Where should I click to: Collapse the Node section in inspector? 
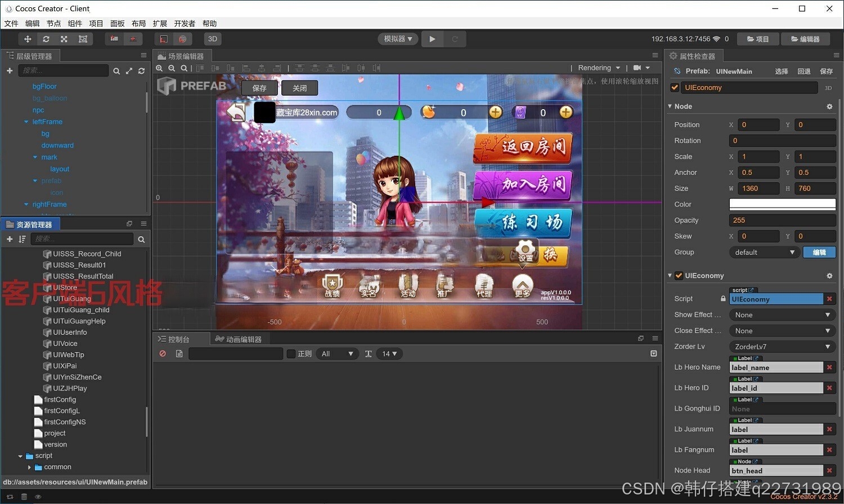pos(670,106)
